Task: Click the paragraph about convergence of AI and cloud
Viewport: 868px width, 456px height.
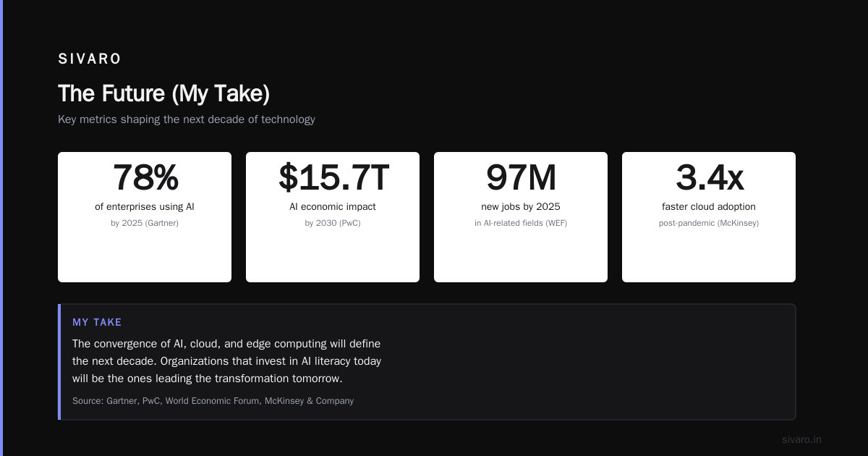Action: 227,361
